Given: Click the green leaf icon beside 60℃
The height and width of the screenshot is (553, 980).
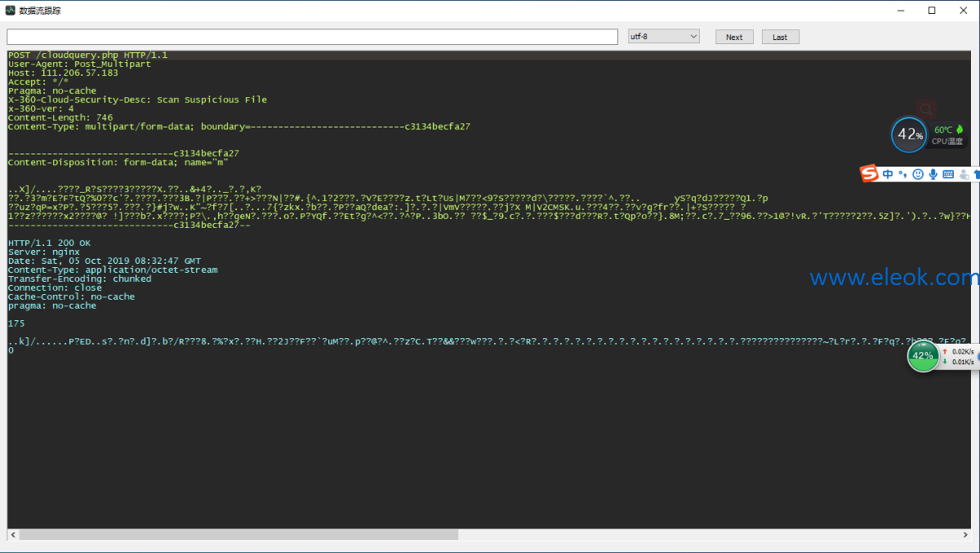Looking at the screenshot, I should (960, 129).
